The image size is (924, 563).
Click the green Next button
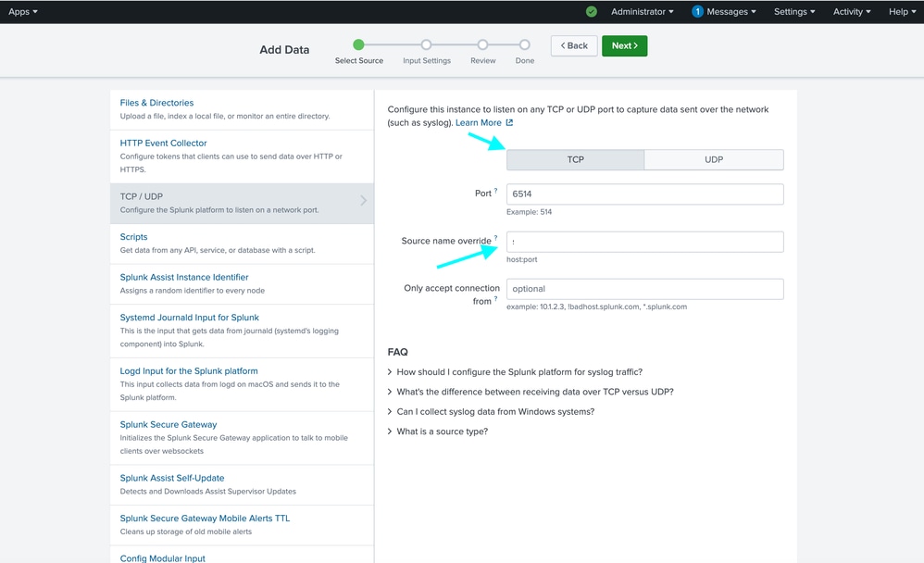(625, 46)
